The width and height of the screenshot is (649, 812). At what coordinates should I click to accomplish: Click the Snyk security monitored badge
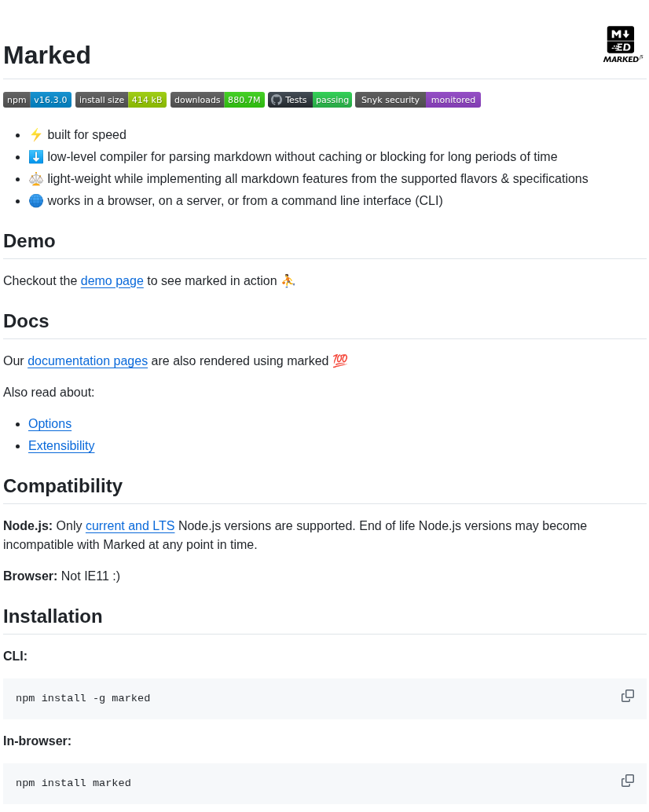(x=417, y=100)
